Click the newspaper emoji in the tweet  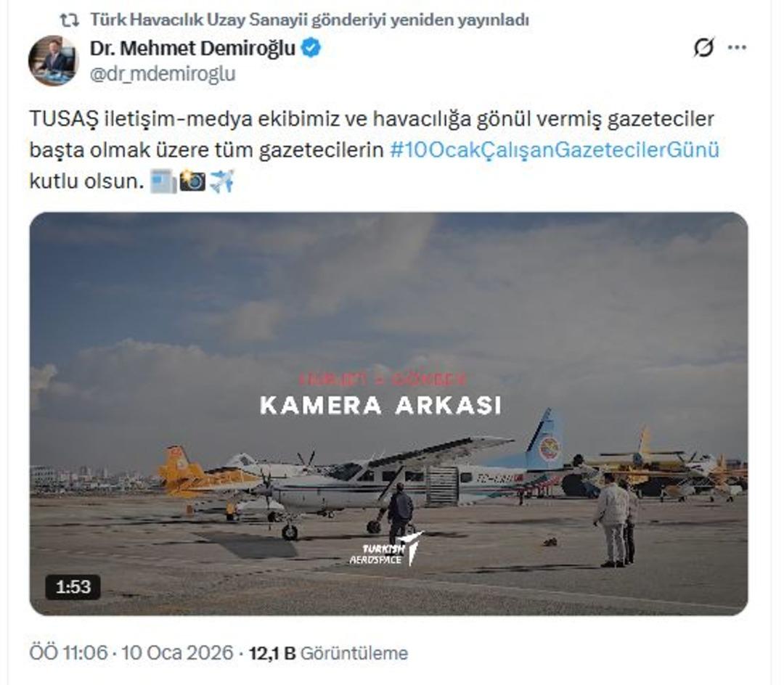[163, 181]
